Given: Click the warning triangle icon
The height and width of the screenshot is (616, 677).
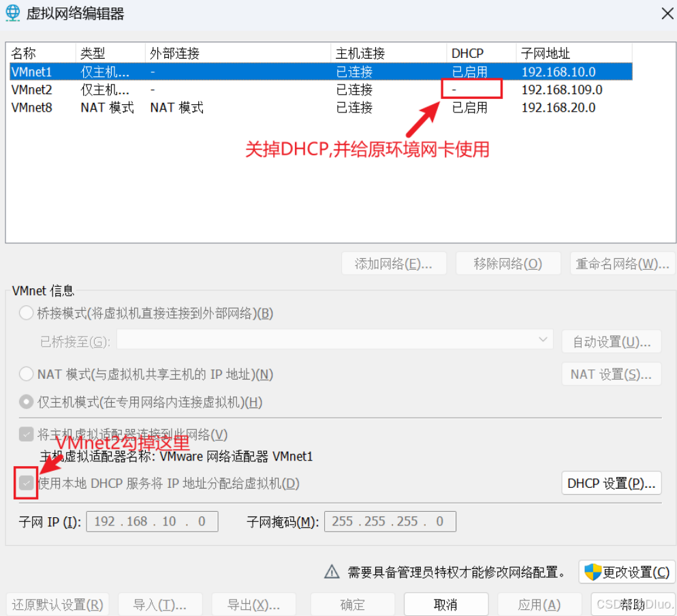Looking at the screenshot, I should pos(332,572).
